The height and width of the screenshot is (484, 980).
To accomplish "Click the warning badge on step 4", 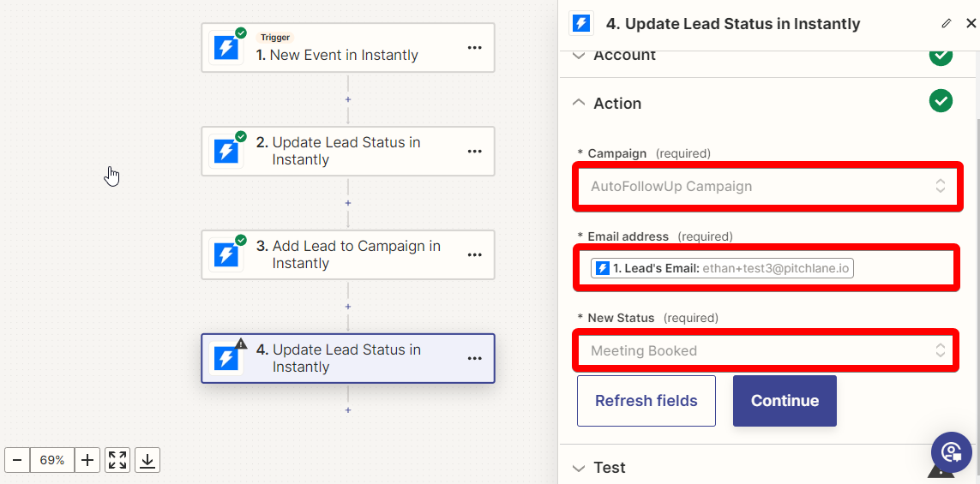I will point(241,344).
